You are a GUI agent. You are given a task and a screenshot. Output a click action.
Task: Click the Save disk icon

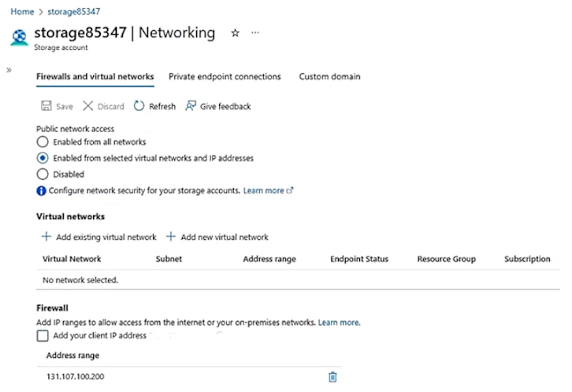point(46,106)
